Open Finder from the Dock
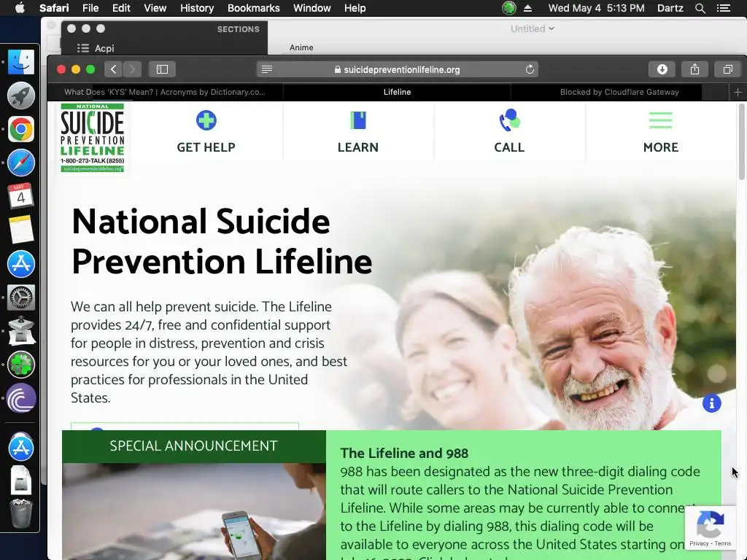The image size is (747, 560). (x=21, y=62)
